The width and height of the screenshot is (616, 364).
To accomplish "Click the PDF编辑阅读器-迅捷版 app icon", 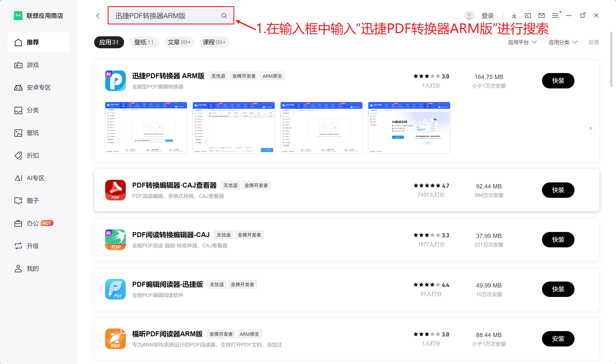I will coord(115,289).
